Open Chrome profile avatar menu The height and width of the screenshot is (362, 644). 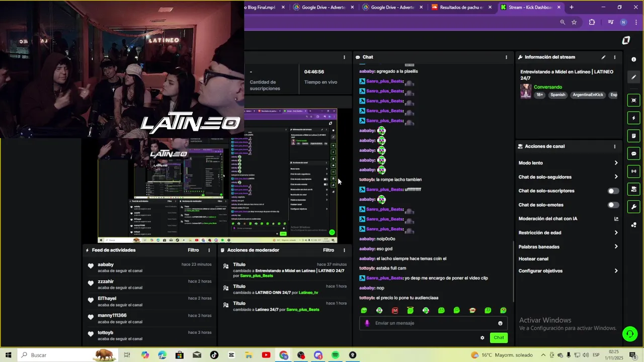[623, 22]
